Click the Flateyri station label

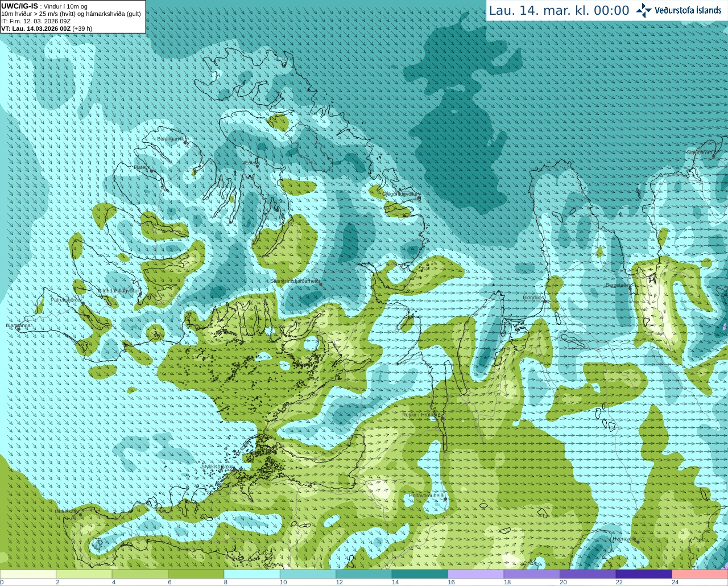click(x=142, y=167)
